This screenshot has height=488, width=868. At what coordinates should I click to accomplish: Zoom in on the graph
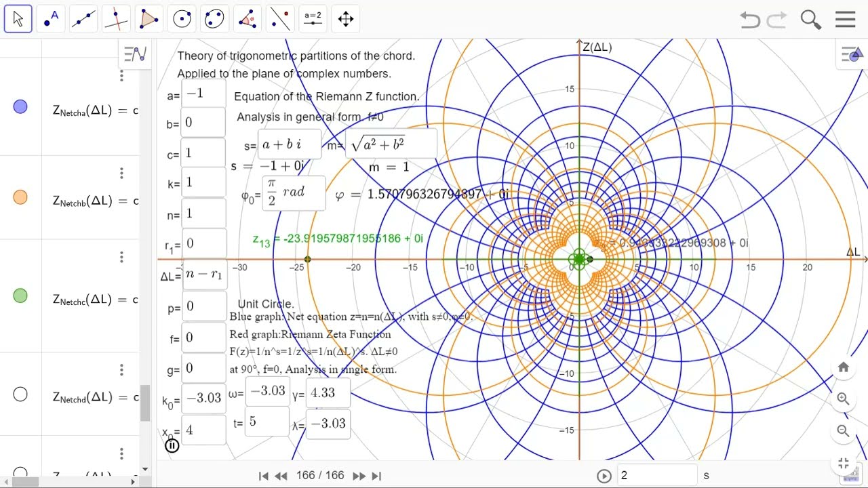pyautogui.click(x=844, y=399)
